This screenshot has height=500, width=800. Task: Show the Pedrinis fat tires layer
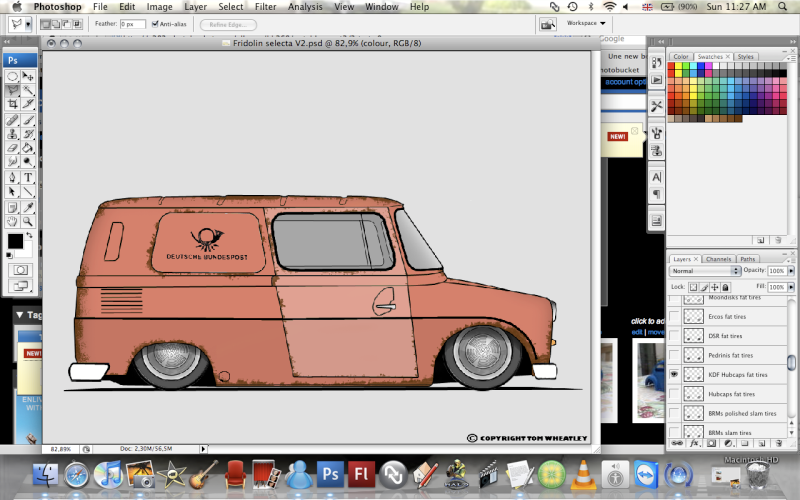[674, 355]
